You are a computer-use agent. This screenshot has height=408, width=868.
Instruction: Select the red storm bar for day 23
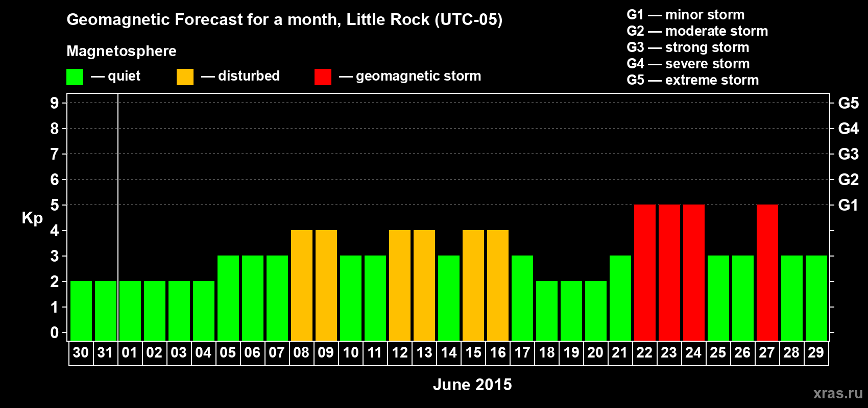point(669,272)
